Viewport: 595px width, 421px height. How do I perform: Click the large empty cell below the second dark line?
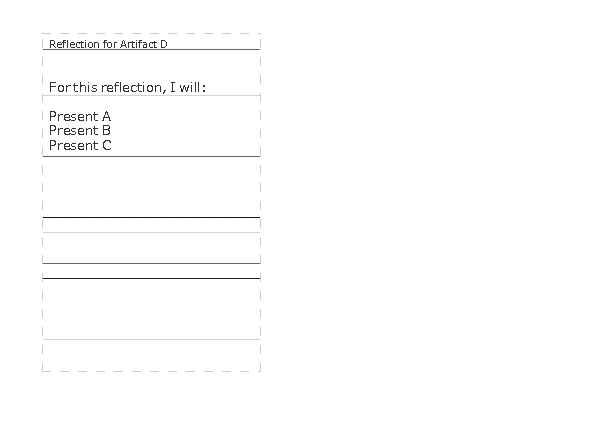point(151,309)
